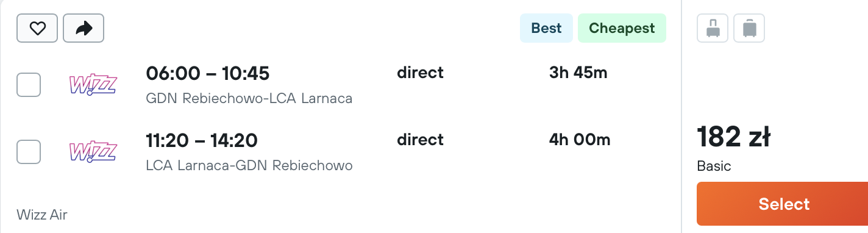Click Wizz logo on outbound flight
The height and width of the screenshot is (233, 868).
93,85
